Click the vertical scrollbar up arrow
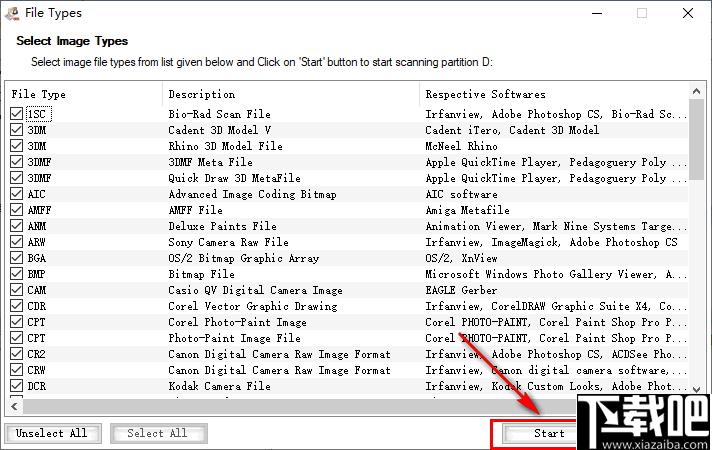Image resolution: width=712 pixels, height=450 pixels. 697,92
